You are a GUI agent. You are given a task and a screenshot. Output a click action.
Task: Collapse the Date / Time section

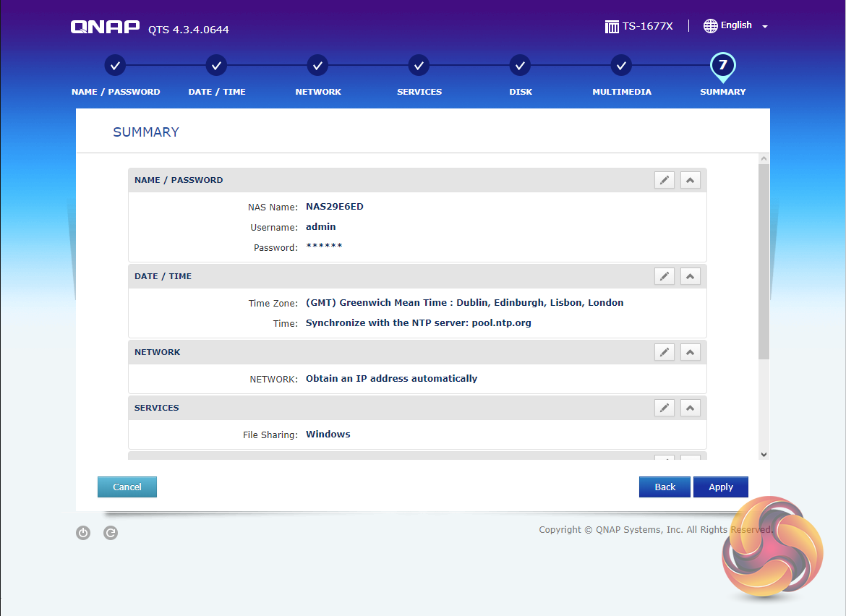tap(690, 276)
